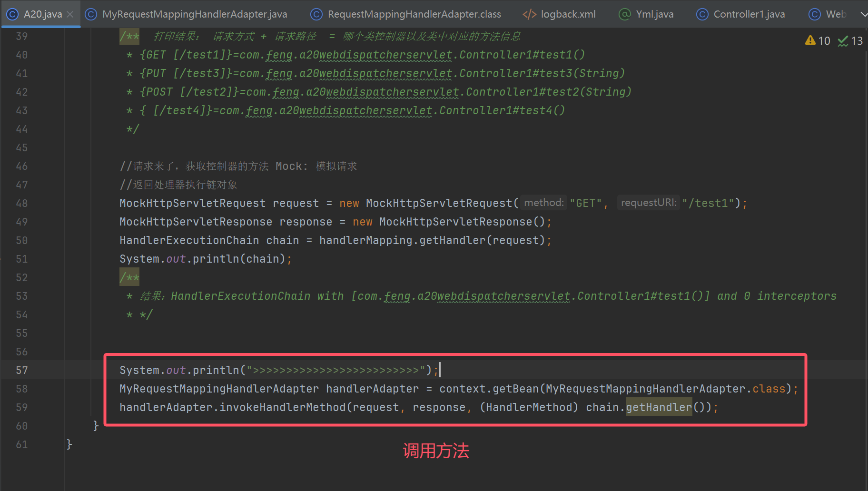
Task: Click Controller1#test2(String) in the comment
Action: (549, 92)
